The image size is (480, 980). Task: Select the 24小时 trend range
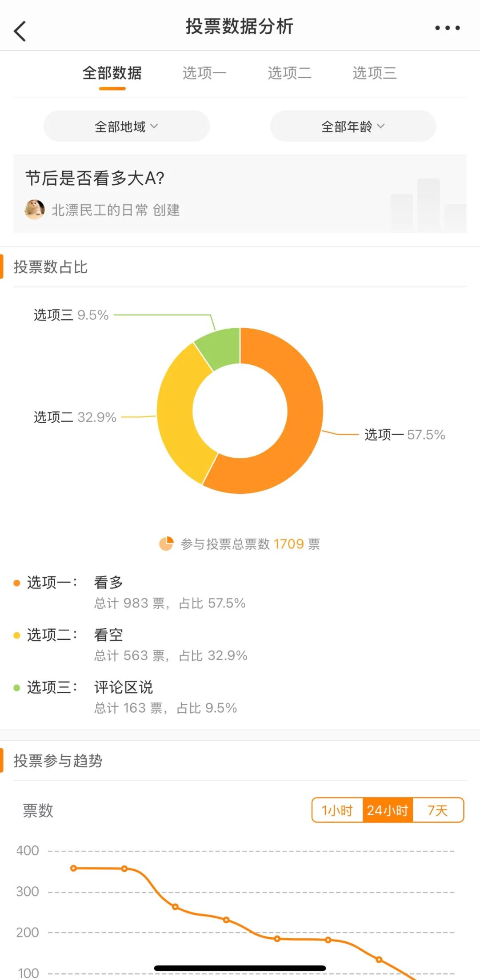point(388,810)
